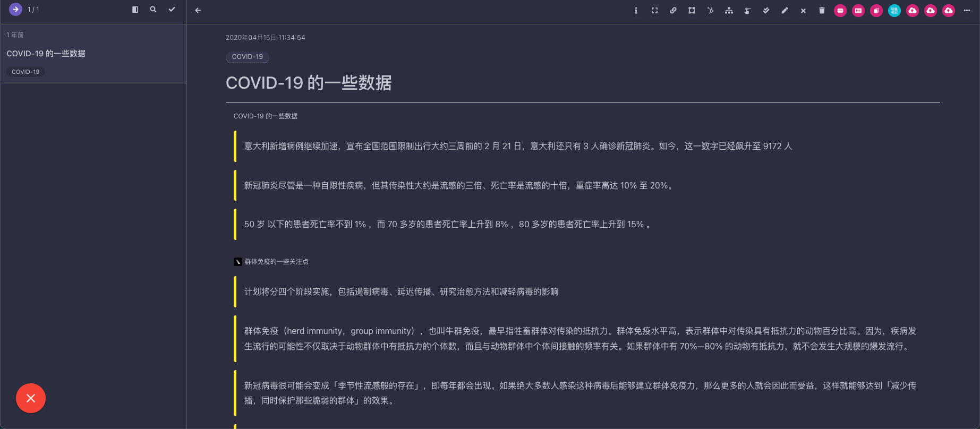Screen dimensions: 980x429
Task: Click the date '2020年04月15日 11:34:54'
Action: [x=266, y=38]
